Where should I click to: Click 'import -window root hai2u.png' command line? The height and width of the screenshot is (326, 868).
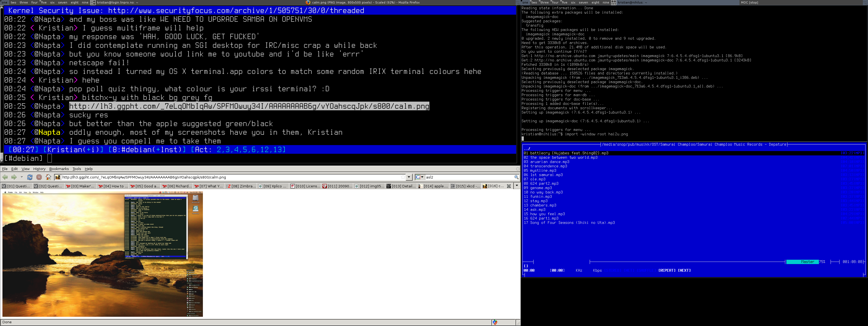(x=596, y=134)
